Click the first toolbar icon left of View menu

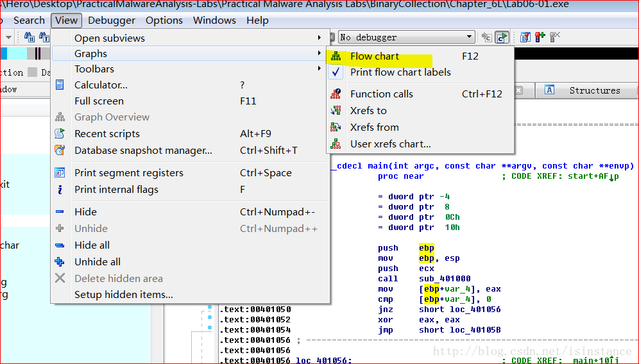click(30, 37)
